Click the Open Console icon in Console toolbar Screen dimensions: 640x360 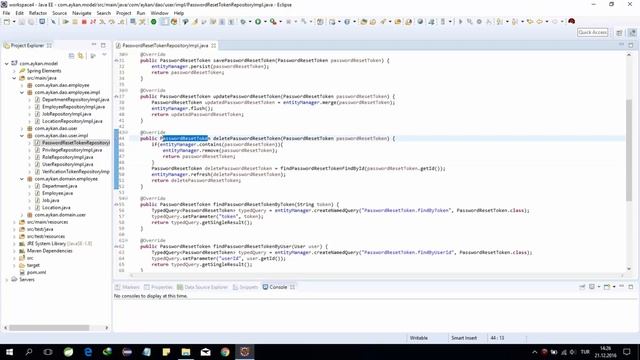tap(607, 287)
